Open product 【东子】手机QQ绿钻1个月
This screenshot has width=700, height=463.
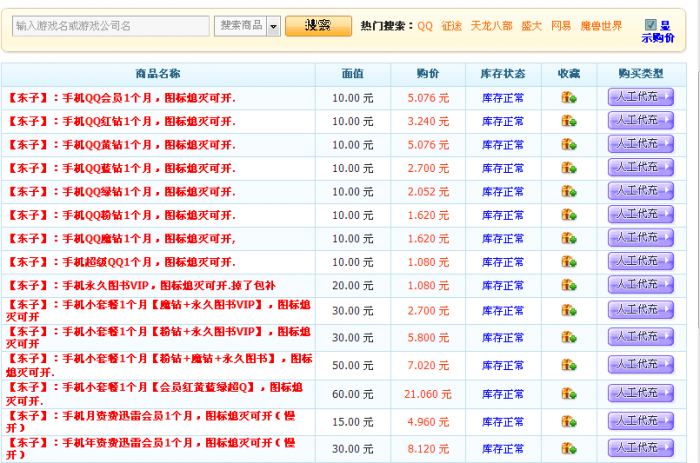tap(121, 192)
